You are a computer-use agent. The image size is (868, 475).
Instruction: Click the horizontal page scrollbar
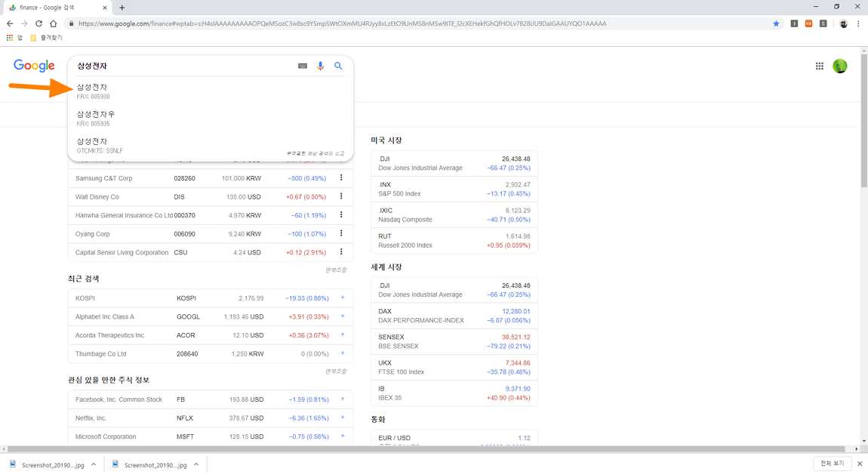click(426, 449)
